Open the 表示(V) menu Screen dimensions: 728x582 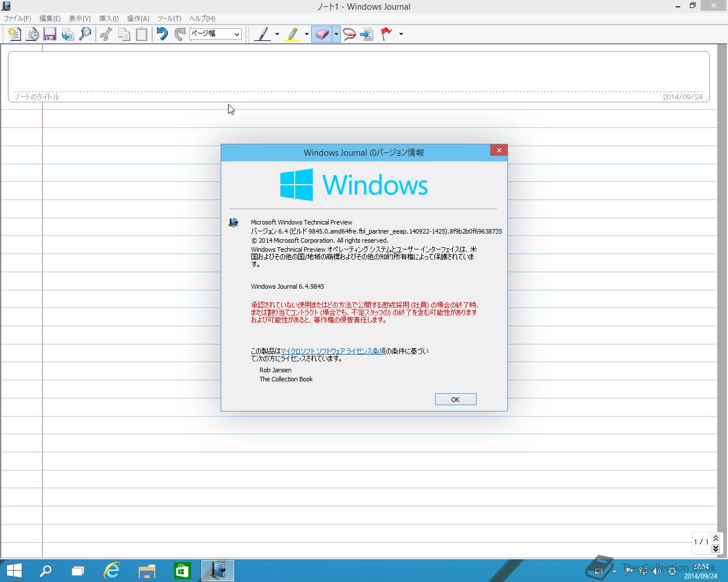80,19
